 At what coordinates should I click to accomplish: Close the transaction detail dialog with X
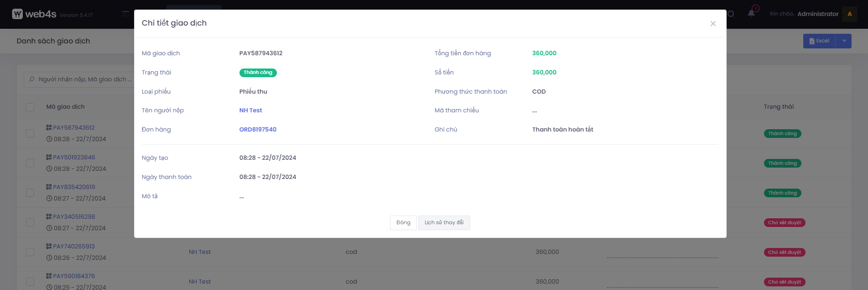pyautogui.click(x=713, y=24)
